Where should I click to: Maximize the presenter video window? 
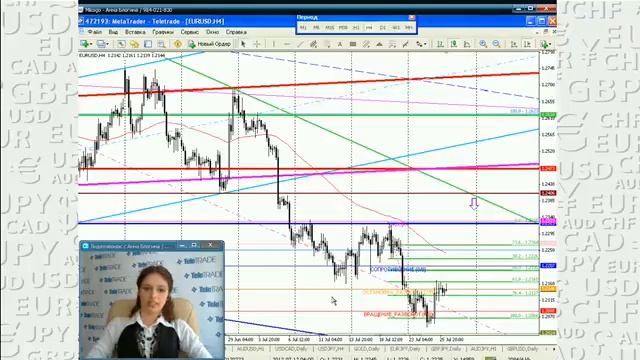[x=194, y=245]
